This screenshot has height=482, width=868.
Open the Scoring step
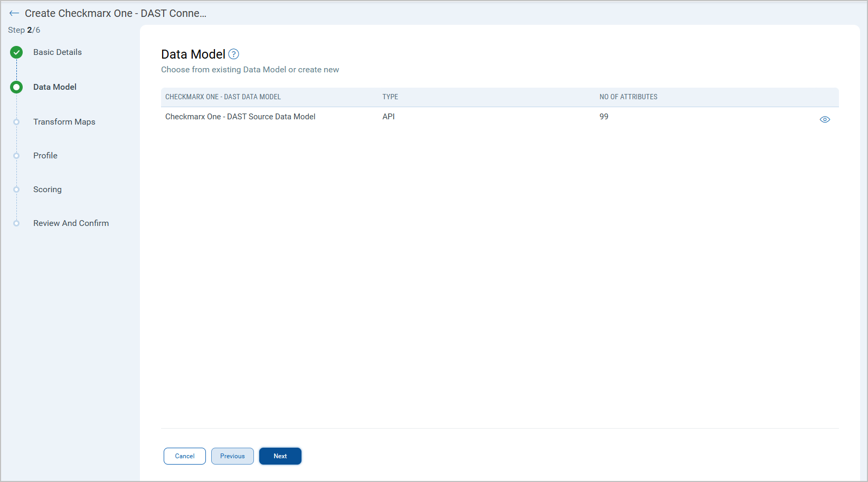[48, 190]
